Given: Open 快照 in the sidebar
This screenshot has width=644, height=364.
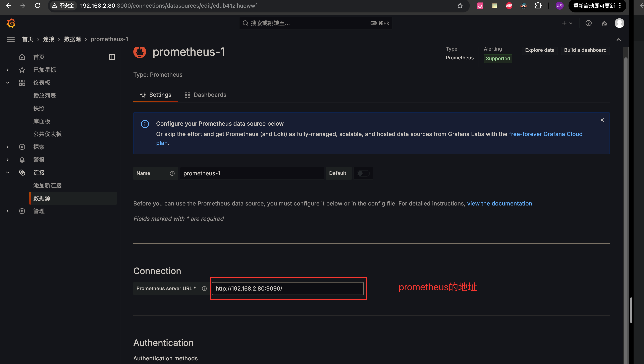Looking at the screenshot, I should pyautogui.click(x=39, y=108).
